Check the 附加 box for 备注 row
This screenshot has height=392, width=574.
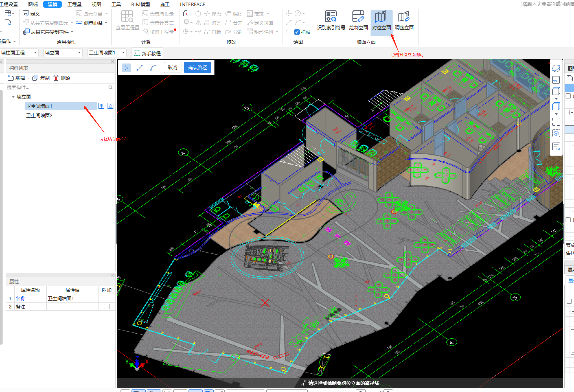click(107, 306)
